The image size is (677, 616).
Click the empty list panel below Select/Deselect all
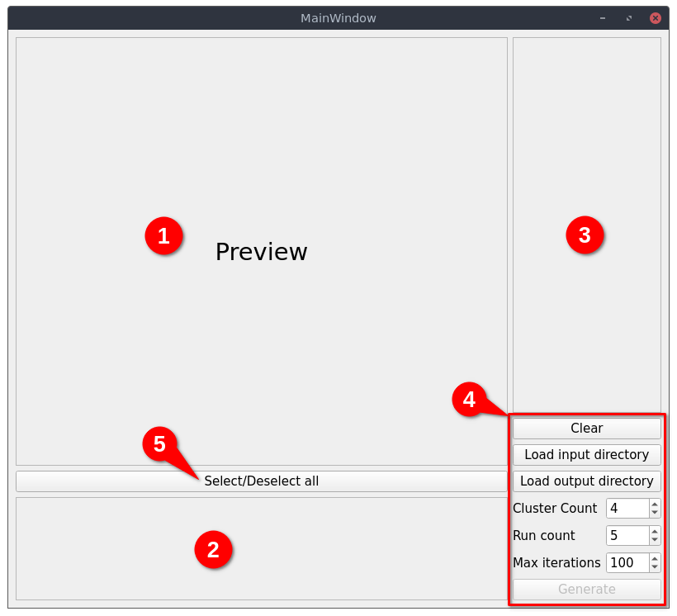pos(261,548)
